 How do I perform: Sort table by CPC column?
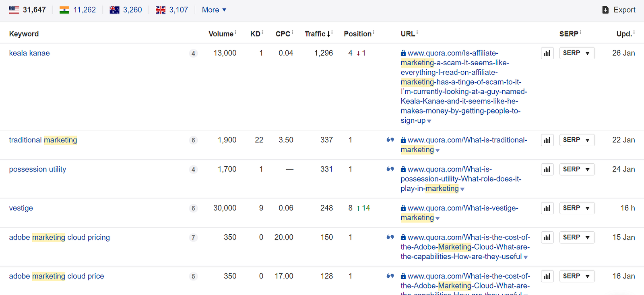click(x=283, y=34)
